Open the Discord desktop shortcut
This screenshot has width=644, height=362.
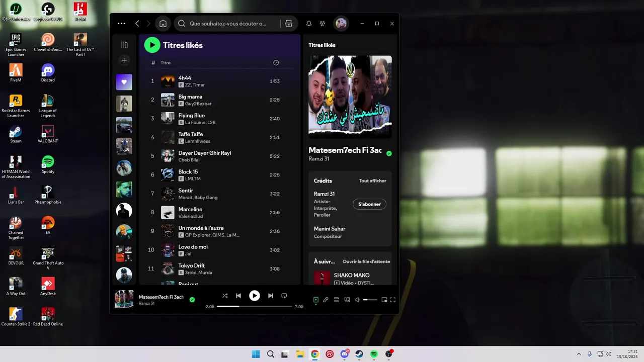click(x=48, y=73)
